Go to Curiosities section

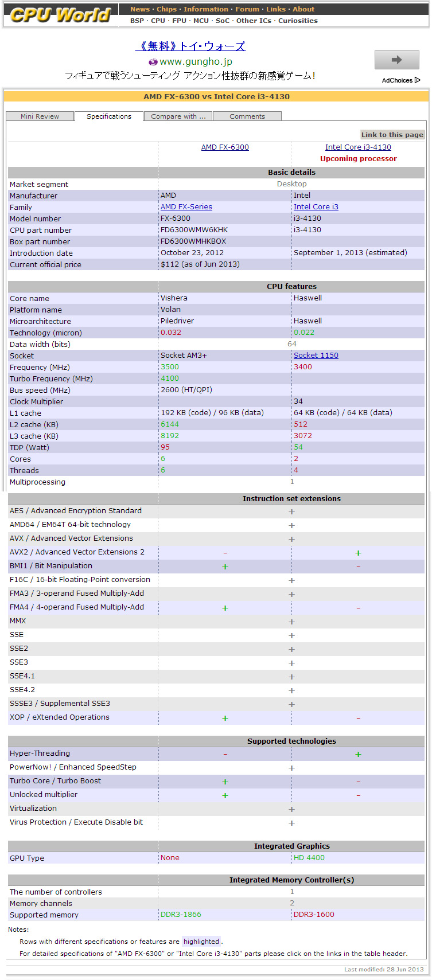[x=298, y=21]
